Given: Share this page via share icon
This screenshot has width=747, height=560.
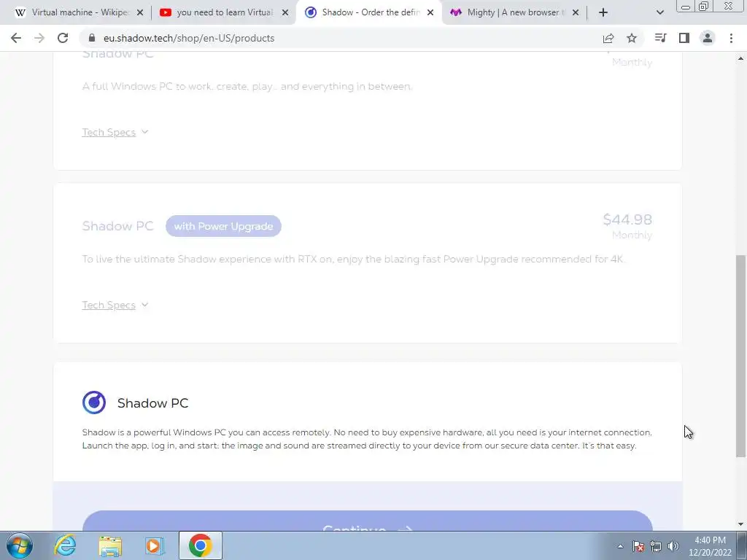Looking at the screenshot, I should tap(608, 38).
